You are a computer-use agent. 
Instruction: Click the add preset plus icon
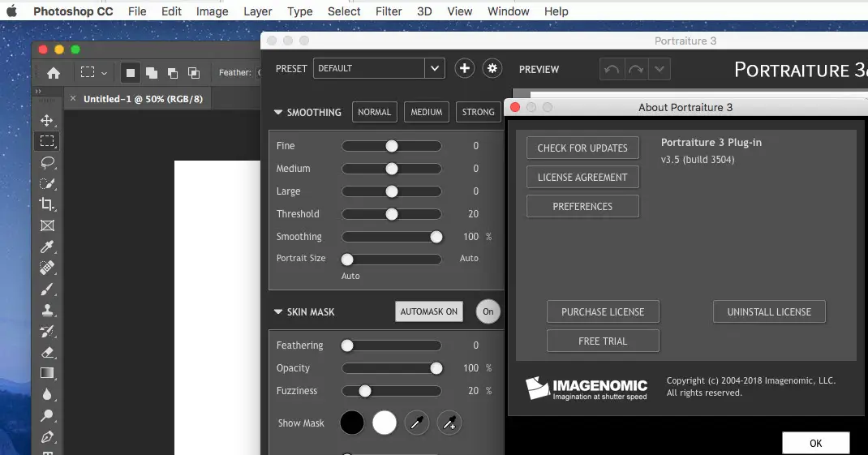pyautogui.click(x=465, y=68)
